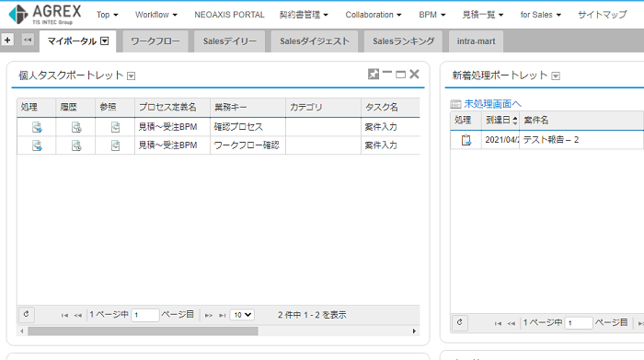Go to first page in 個人タスク pager
The width and height of the screenshot is (644, 360).
click(x=64, y=315)
